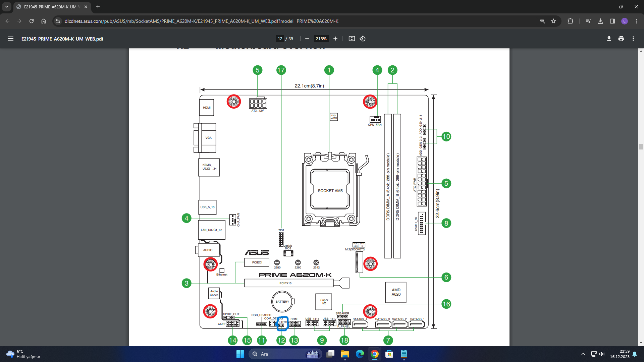Navigate back in browser history
This screenshot has height=362, width=644.
pyautogui.click(x=7, y=21)
